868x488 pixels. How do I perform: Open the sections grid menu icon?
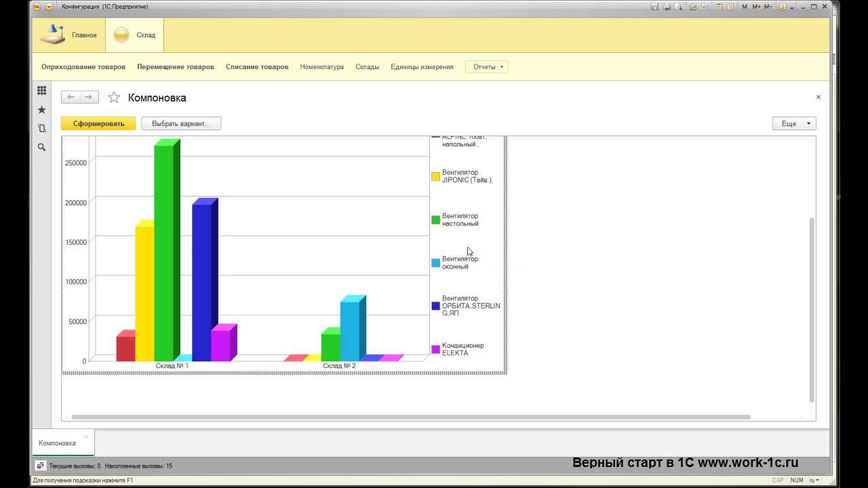[x=41, y=90]
